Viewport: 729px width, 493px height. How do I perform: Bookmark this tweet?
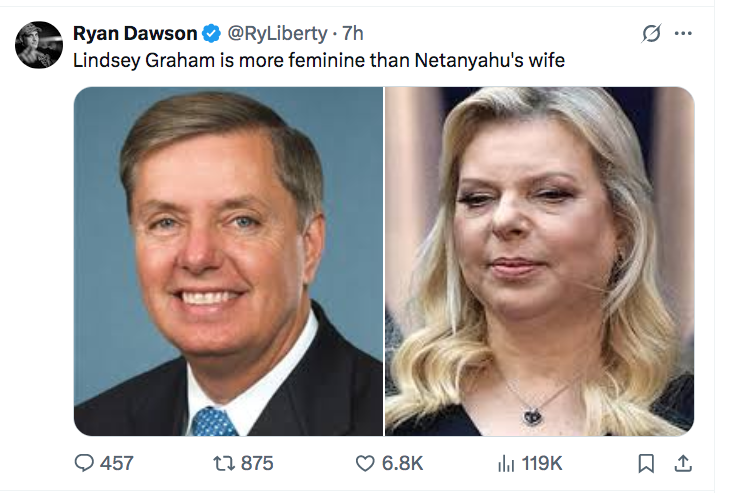click(646, 463)
